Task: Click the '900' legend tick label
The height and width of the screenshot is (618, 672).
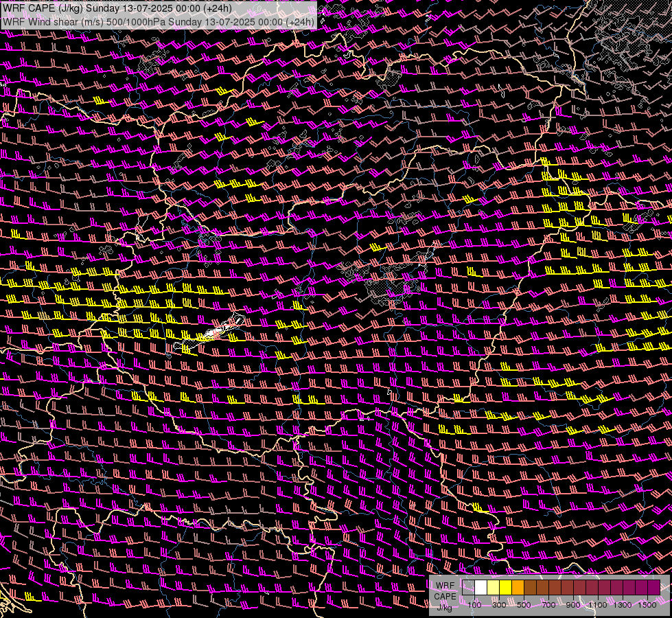Action: [x=573, y=605]
